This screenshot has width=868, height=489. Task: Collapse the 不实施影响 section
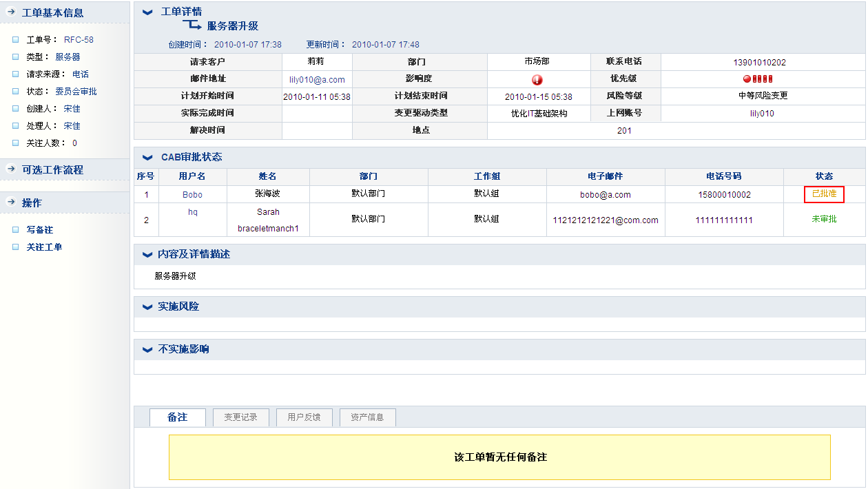point(147,350)
